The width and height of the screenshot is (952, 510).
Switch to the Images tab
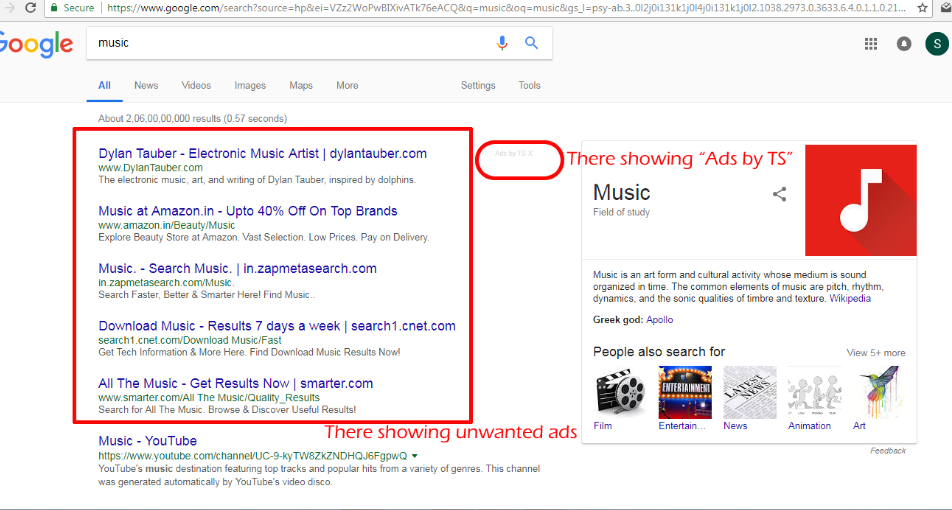[250, 86]
